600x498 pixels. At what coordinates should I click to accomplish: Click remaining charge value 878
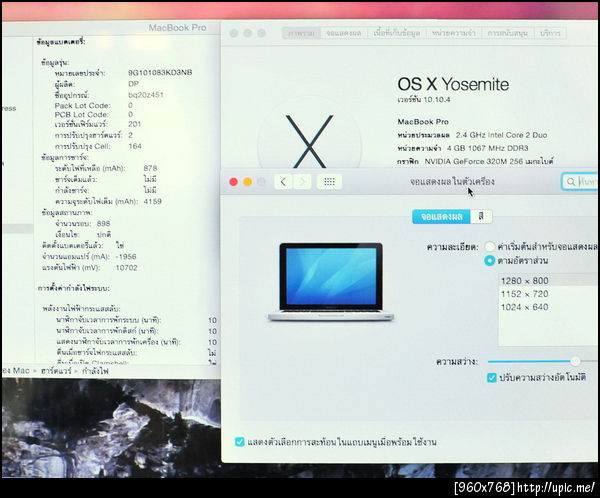[x=150, y=168]
